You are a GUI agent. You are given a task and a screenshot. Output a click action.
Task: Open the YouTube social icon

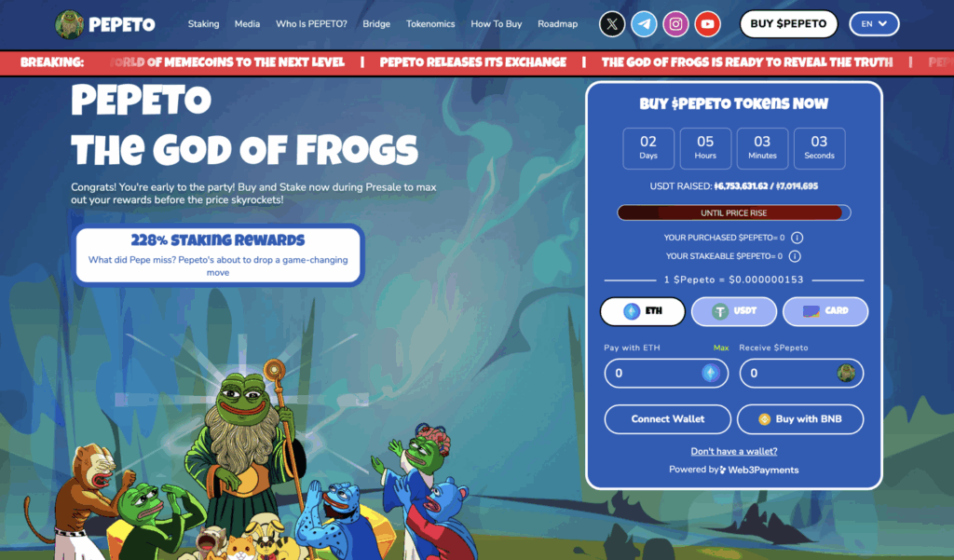point(707,24)
